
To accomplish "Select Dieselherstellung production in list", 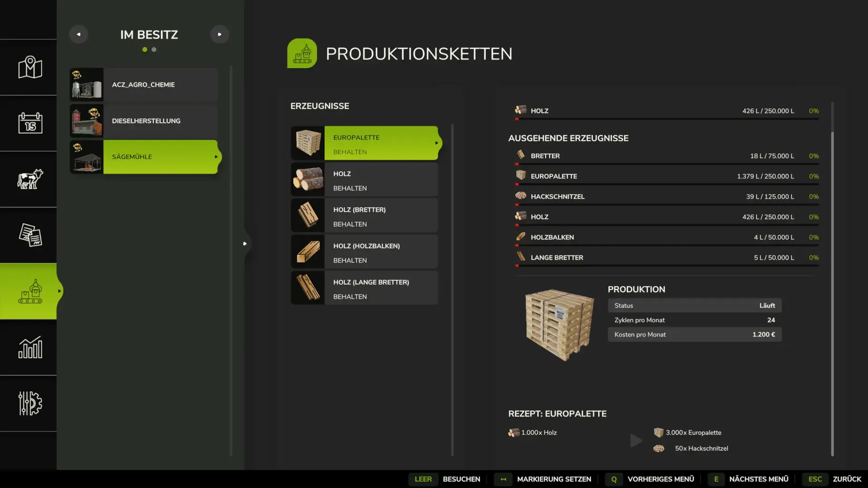I will [146, 121].
